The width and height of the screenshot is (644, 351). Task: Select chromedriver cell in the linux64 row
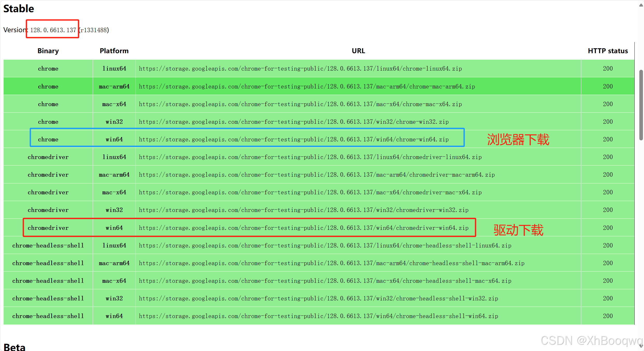click(48, 157)
